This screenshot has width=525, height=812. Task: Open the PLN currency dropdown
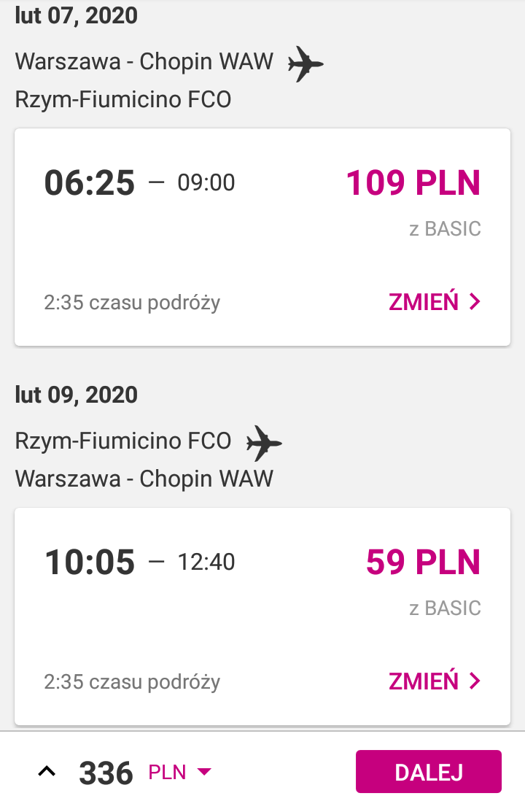coord(179,772)
